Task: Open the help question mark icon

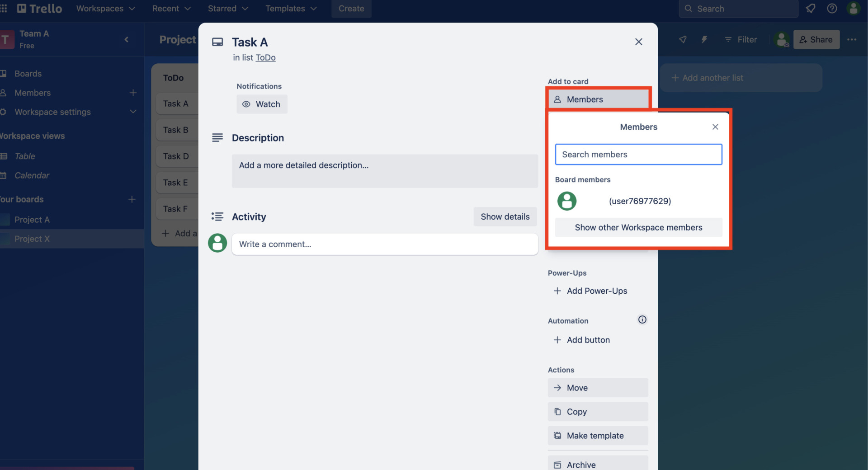Action: (x=832, y=9)
